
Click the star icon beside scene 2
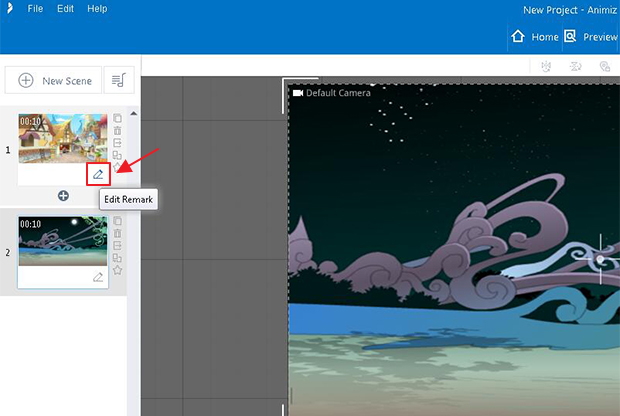(x=117, y=270)
